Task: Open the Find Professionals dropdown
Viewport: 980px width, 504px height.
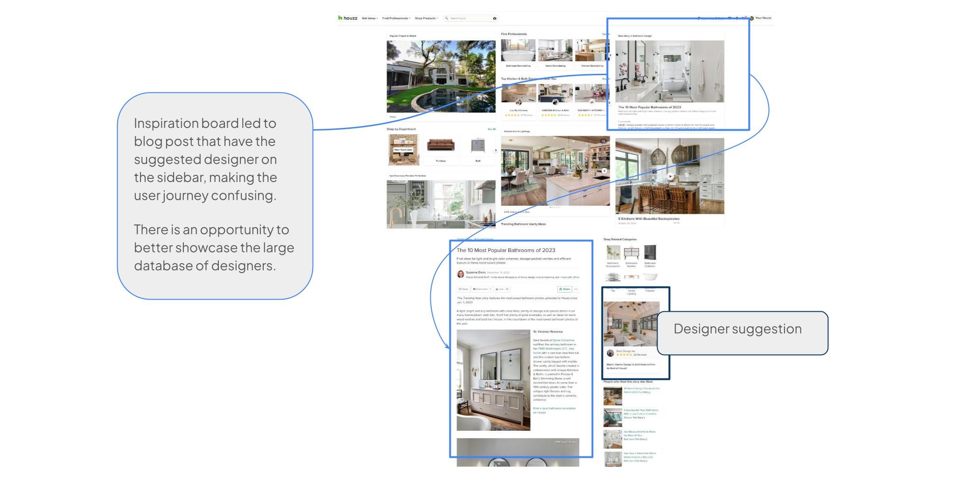Action: tap(395, 18)
